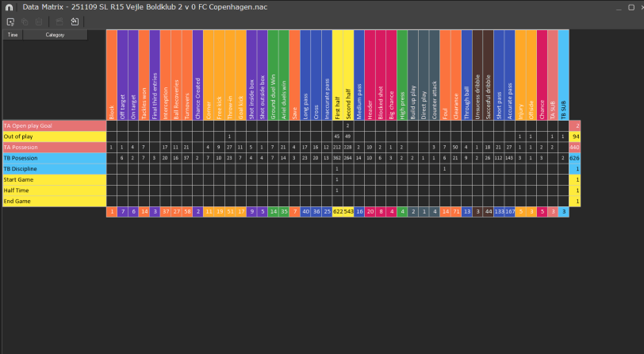This screenshot has height=354, width=644.
Task: Click TA Possesion row total 440
Action: pyautogui.click(x=574, y=147)
